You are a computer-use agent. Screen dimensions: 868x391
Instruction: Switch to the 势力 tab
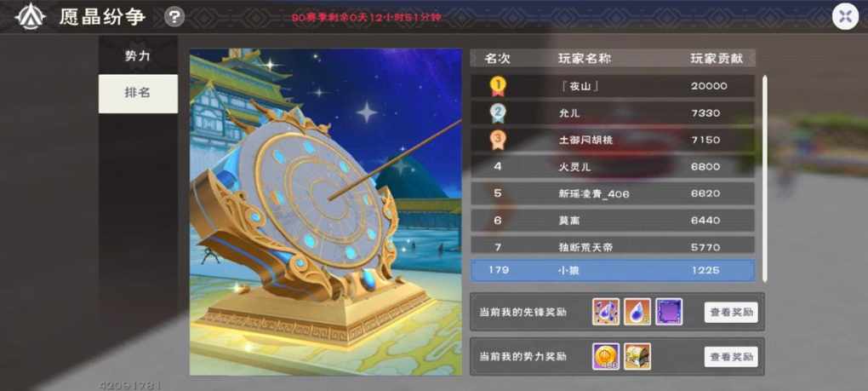(138, 55)
